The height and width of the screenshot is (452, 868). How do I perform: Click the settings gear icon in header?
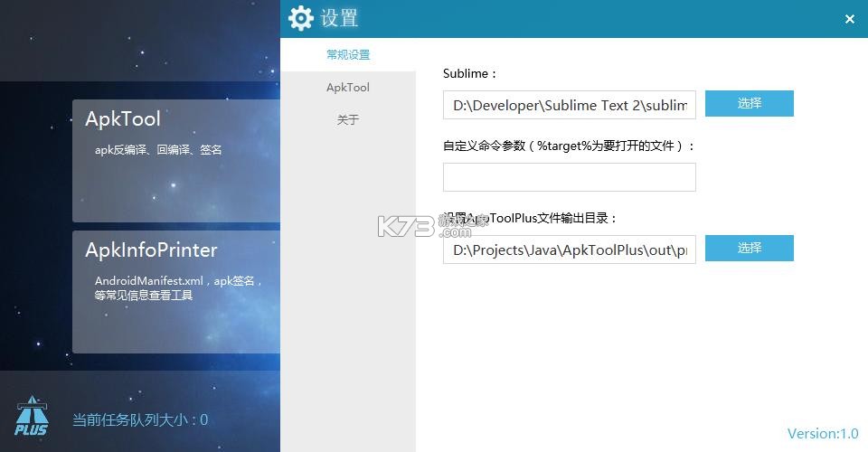pyautogui.click(x=300, y=18)
